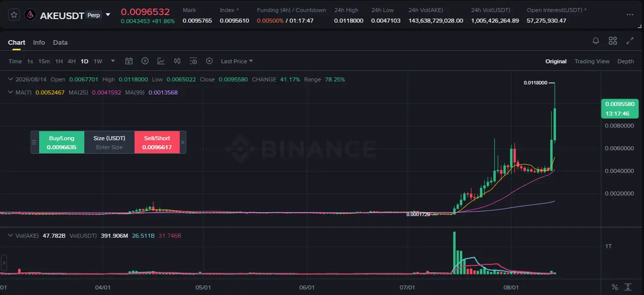Open price alert bell icon

596,41
